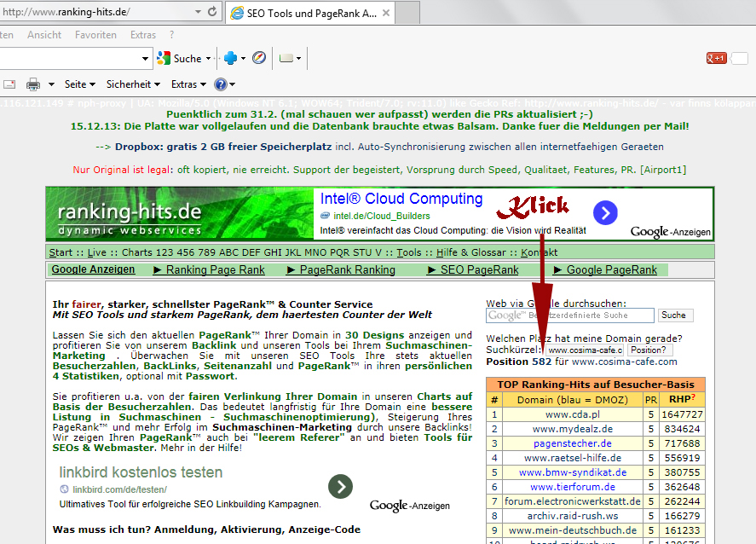This screenshot has width=756, height=544.
Task: Click the Google custom search input field
Action: point(569,315)
